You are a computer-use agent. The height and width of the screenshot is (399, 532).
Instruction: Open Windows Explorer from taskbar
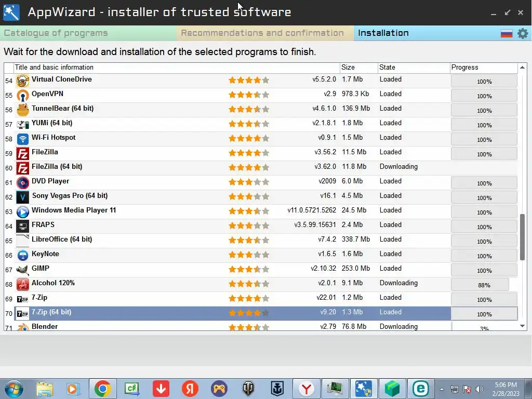click(45, 389)
